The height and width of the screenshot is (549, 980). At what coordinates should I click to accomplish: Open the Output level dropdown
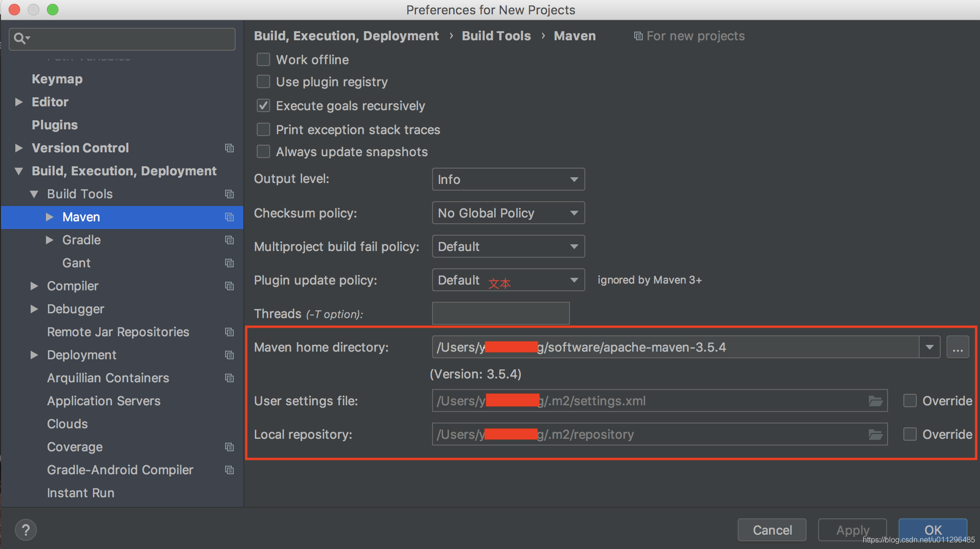coord(508,179)
